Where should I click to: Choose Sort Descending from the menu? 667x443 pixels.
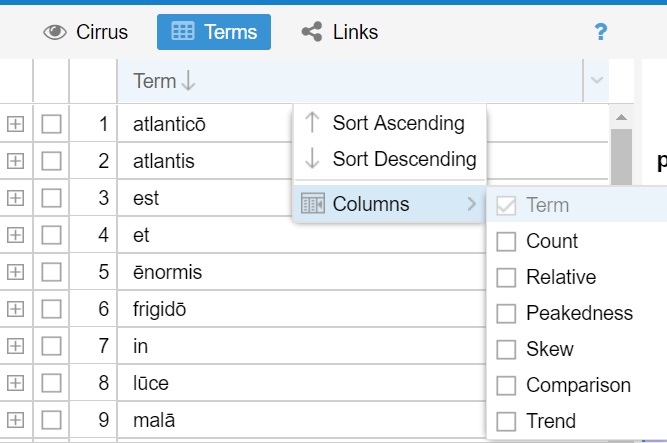pyautogui.click(x=404, y=159)
